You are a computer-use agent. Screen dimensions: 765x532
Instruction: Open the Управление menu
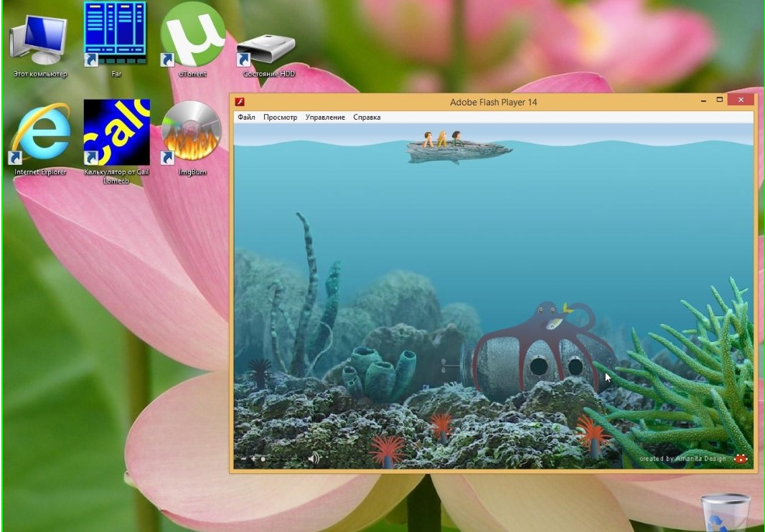[325, 117]
